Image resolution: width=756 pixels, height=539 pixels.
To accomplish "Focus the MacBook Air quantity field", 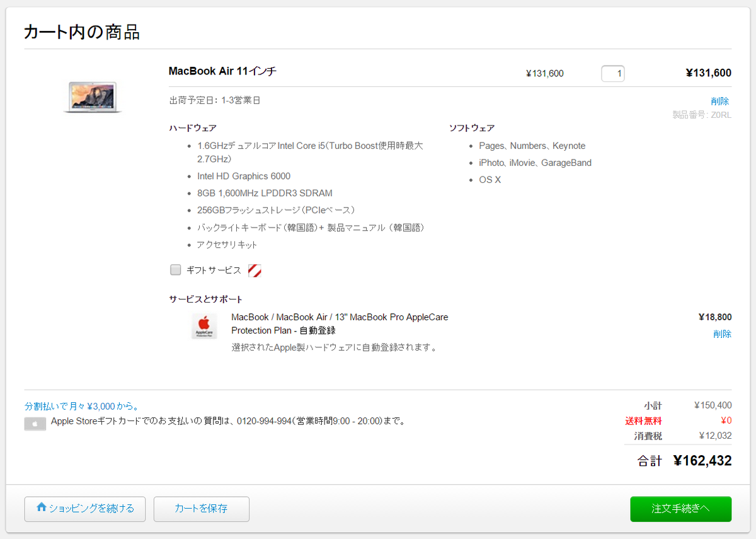I will tap(612, 74).
